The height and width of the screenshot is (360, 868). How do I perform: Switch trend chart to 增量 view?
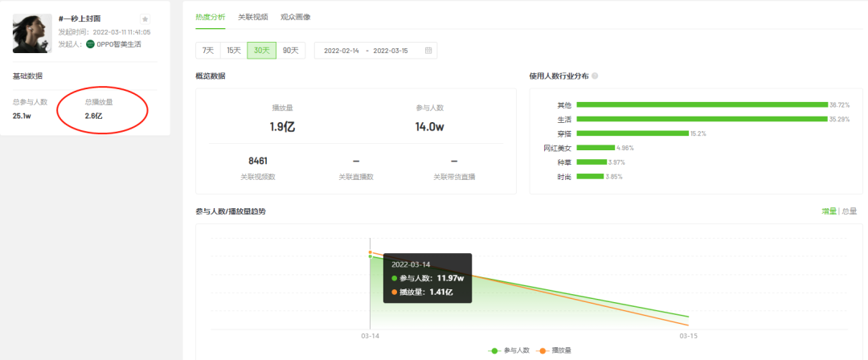coord(828,211)
